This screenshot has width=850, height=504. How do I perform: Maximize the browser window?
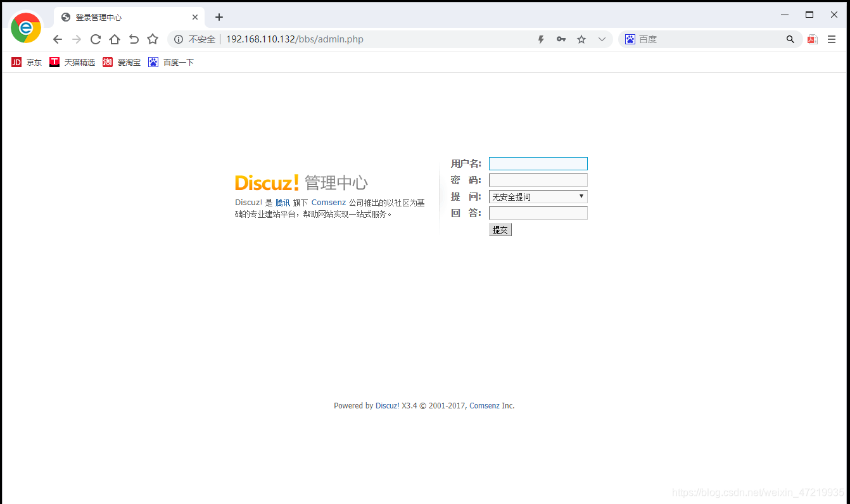coord(809,15)
